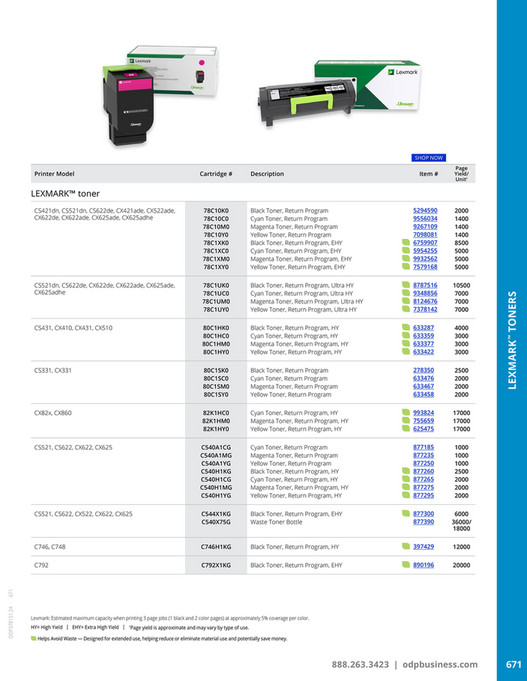
Task: Click green leaf icon beside item 397429
Action: (406, 546)
